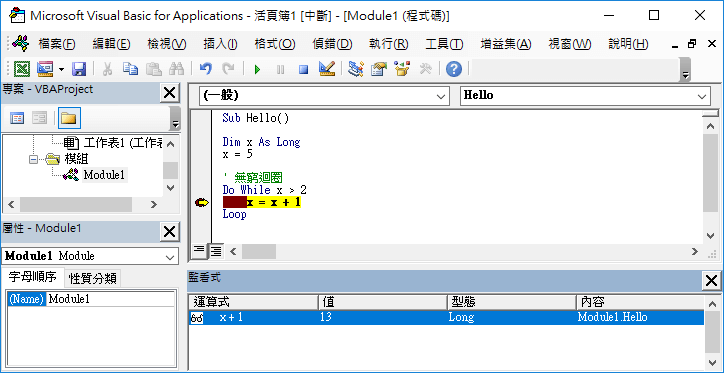Toggle Design Mode icon
Viewport: 724px width, 373px height.
[x=326, y=69]
